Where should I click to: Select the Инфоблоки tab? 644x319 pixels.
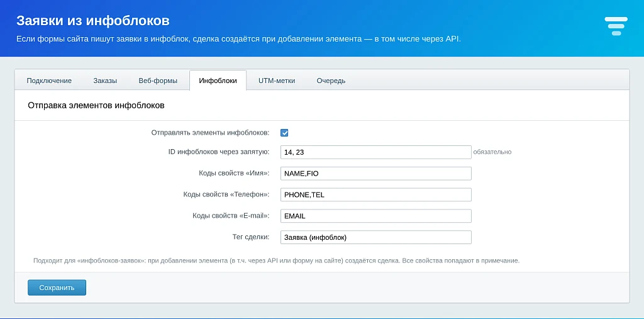(x=218, y=81)
